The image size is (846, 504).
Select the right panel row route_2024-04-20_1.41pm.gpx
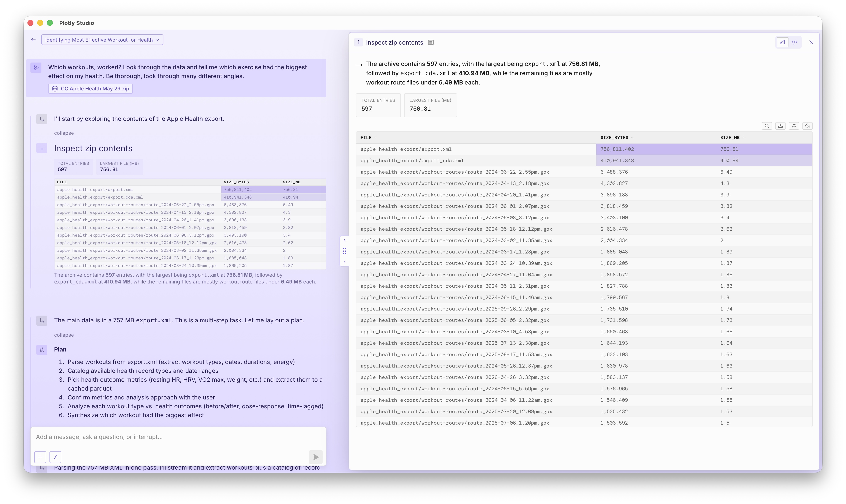click(x=584, y=195)
